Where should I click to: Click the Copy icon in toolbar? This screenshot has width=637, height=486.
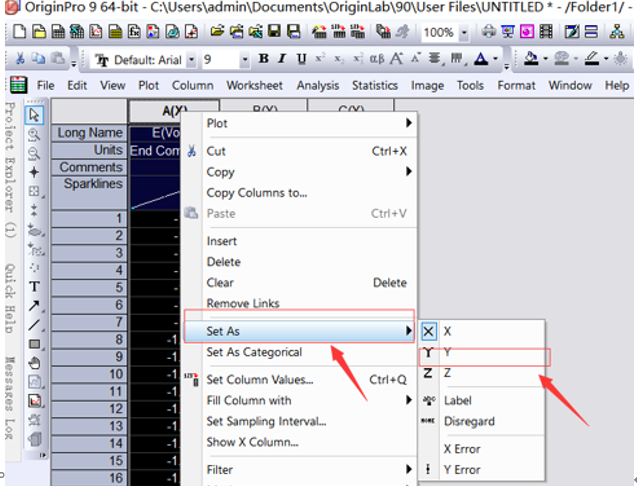click(39, 59)
